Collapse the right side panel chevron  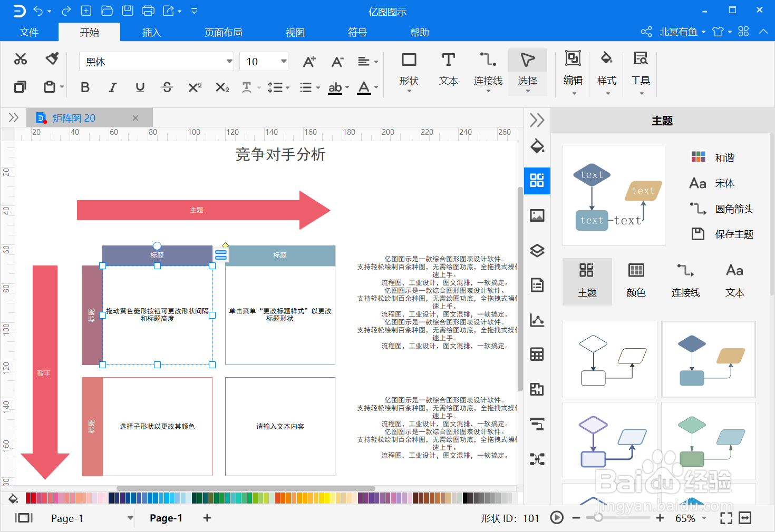coord(537,120)
